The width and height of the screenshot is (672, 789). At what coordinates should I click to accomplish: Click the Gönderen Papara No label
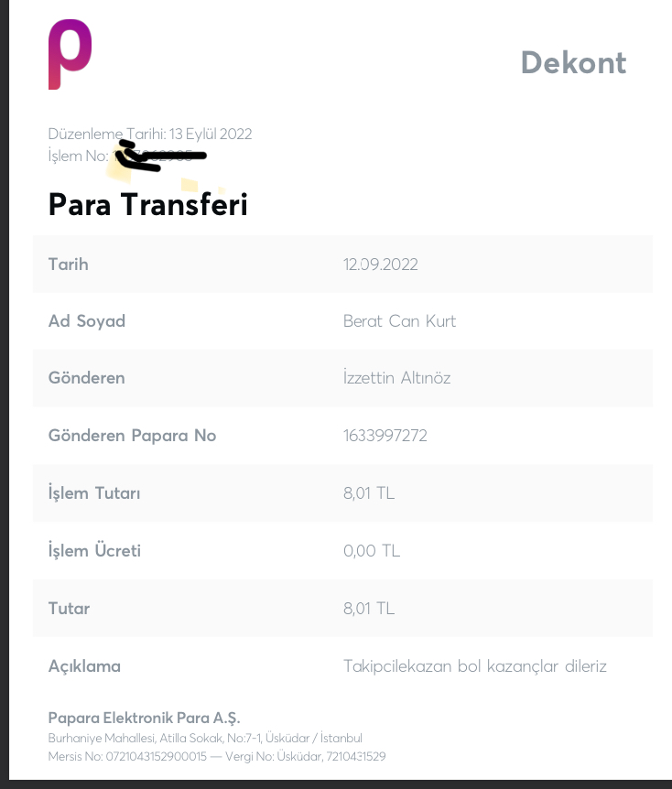point(133,436)
